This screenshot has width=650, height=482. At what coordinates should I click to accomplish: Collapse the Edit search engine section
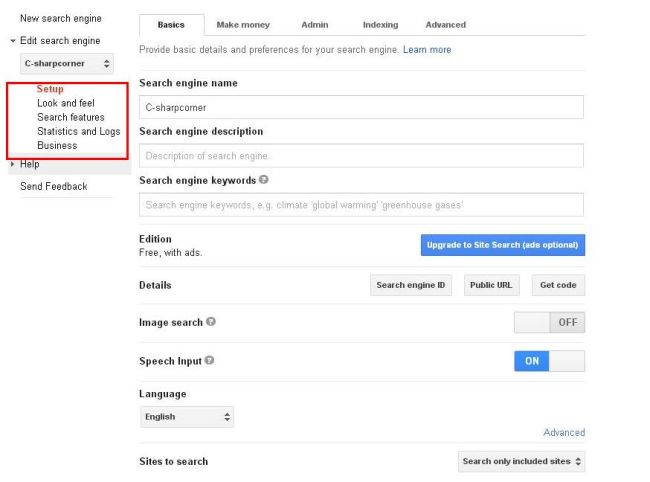point(12,41)
